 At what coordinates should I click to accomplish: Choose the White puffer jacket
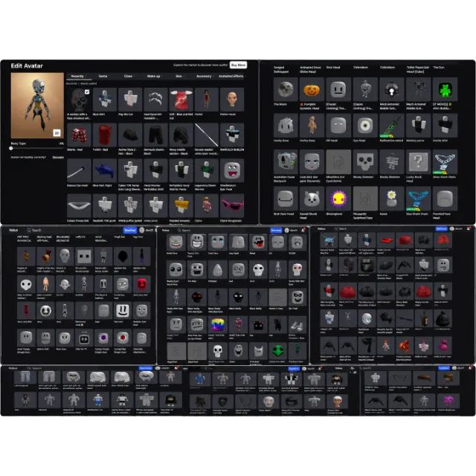[130, 205]
